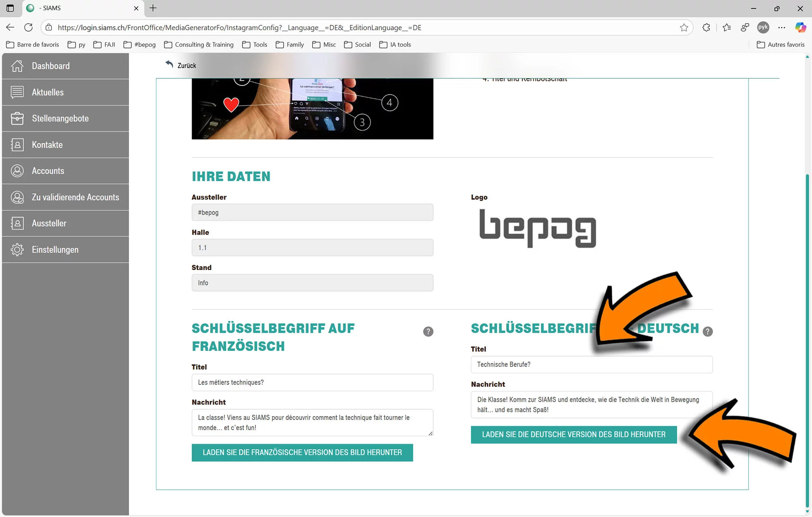Open Accounts via its user icon

(17, 171)
